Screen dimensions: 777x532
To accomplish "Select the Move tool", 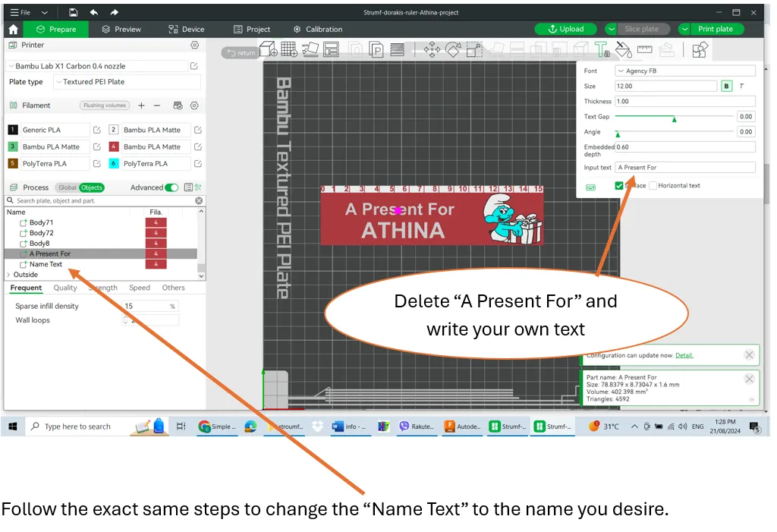I will [x=432, y=49].
